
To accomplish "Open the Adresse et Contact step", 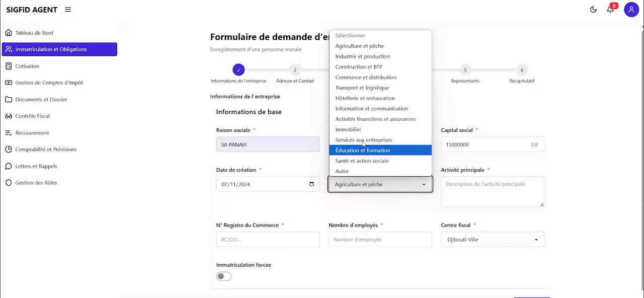I will tap(295, 69).
